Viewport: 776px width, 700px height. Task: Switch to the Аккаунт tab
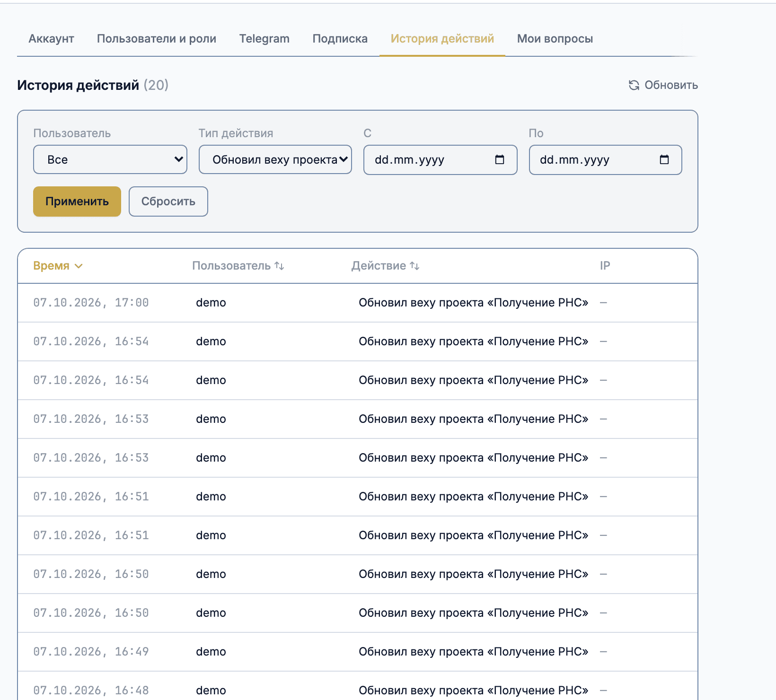(x=51, y=39)
